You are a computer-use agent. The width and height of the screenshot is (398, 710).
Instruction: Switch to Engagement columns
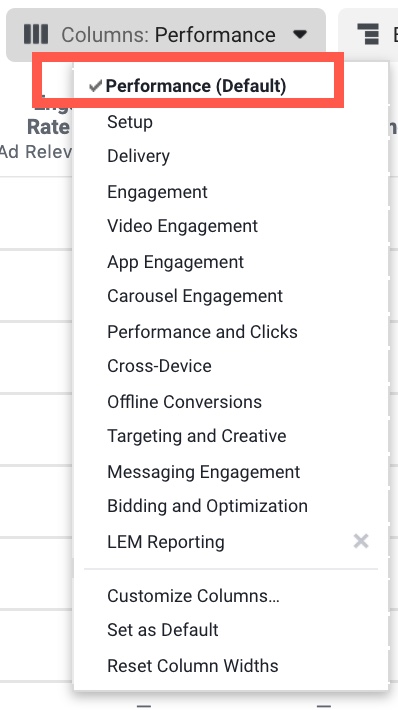[157, 192]
